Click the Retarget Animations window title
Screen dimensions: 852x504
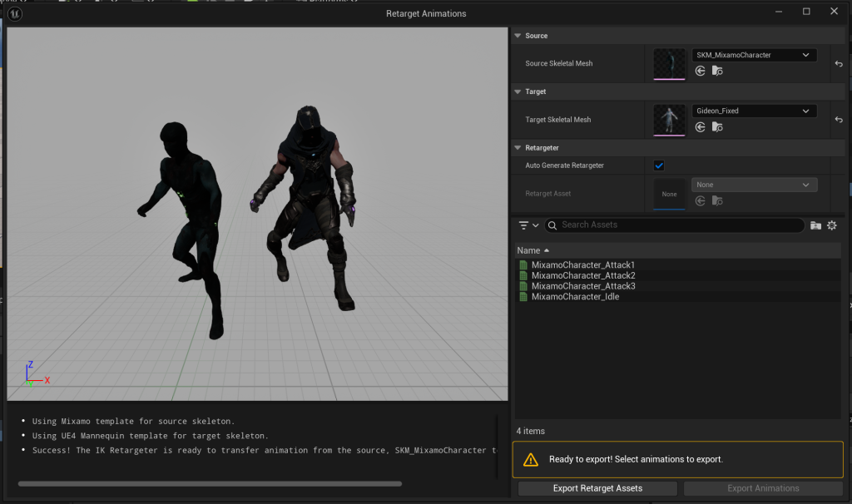point(426,13)
